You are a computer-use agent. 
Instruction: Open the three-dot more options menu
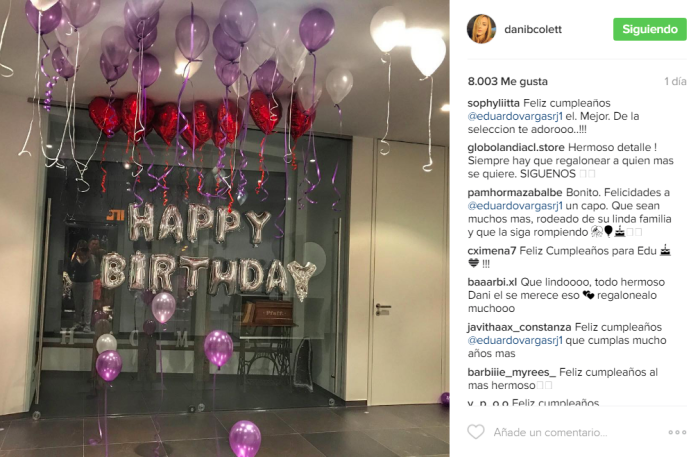click(x=677, y=432)
